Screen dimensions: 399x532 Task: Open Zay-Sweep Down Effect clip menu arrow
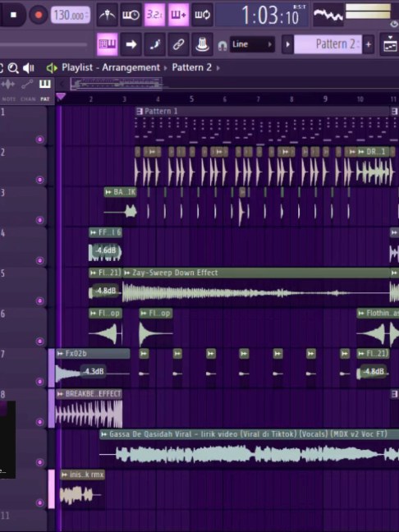click(127, 273)
